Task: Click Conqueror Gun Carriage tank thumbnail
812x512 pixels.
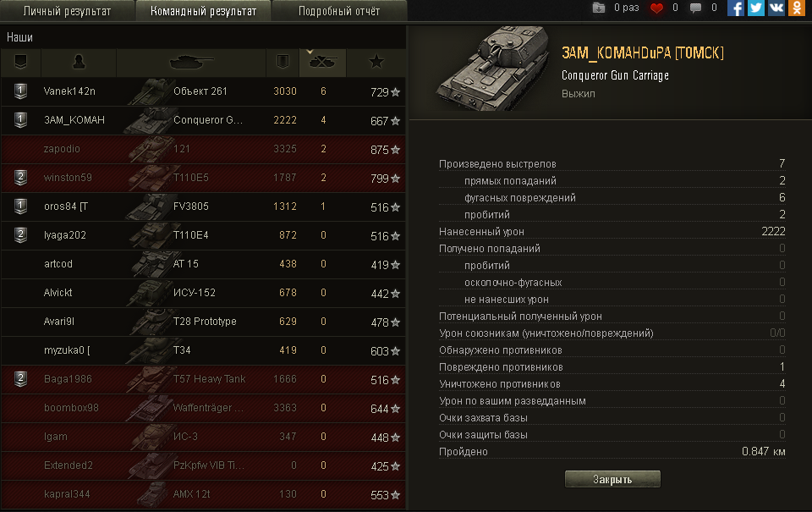Action: tap(492, 69)
